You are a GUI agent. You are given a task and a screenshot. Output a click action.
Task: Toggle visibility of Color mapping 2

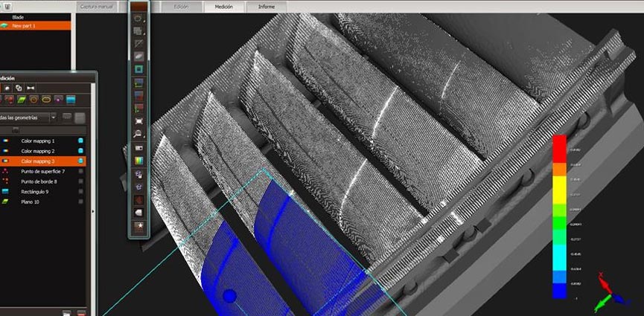click(81, 151)
